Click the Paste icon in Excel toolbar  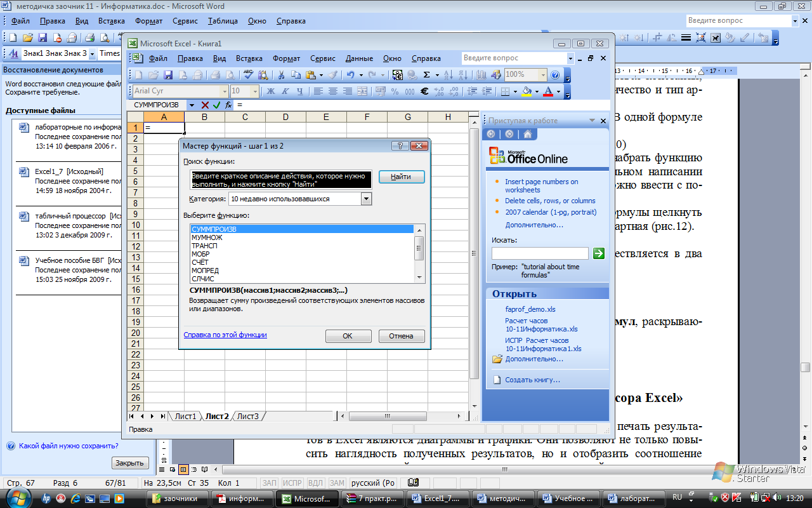point(310,74)
